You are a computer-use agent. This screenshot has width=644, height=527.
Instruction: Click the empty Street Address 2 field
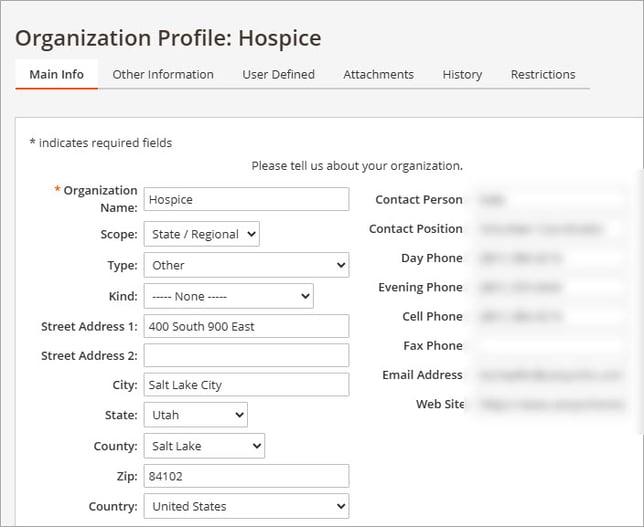tap(246, 355)
